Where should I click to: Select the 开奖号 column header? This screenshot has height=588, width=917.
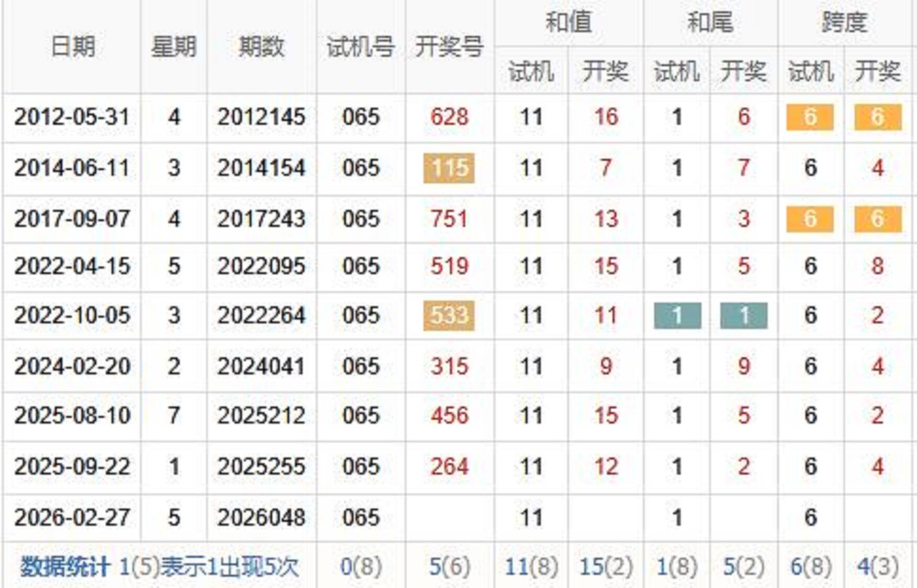click(x=449, y=47)
